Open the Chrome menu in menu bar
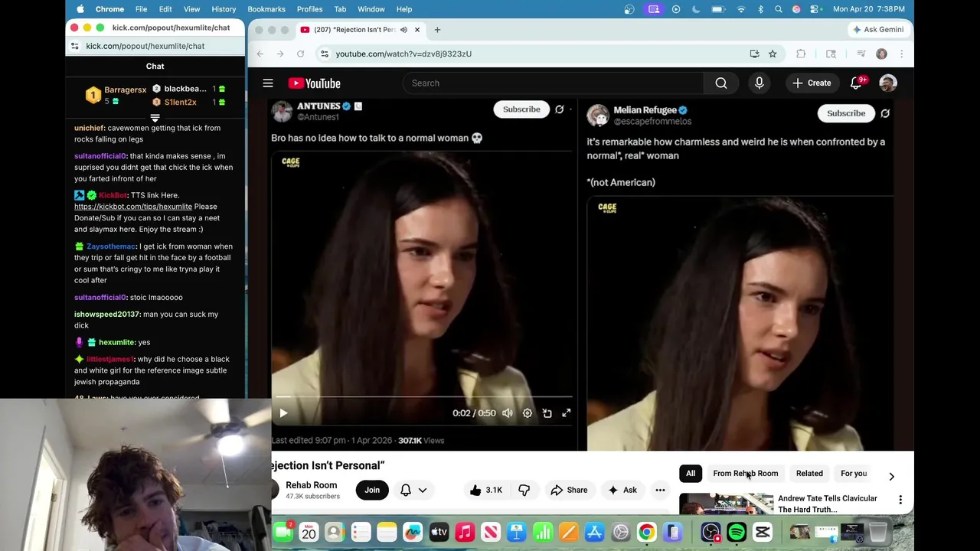Screen dimensions: 980x551 (x=109, y=9)
